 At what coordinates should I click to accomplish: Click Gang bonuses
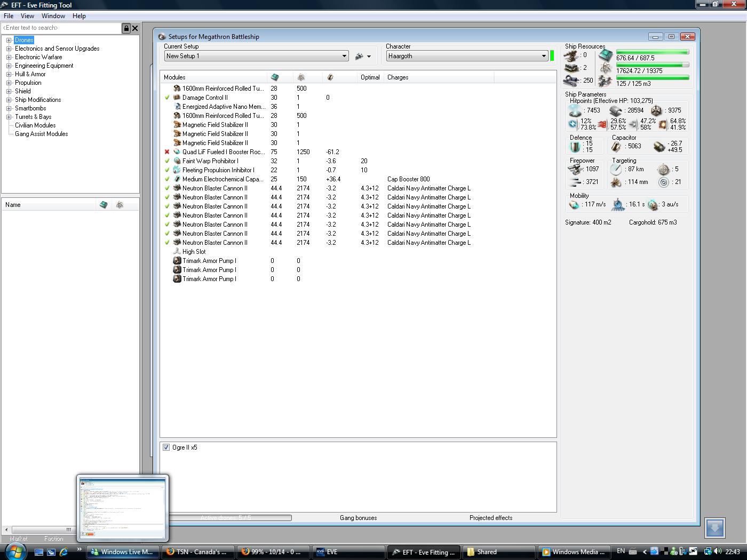click(x=358, y=518)
